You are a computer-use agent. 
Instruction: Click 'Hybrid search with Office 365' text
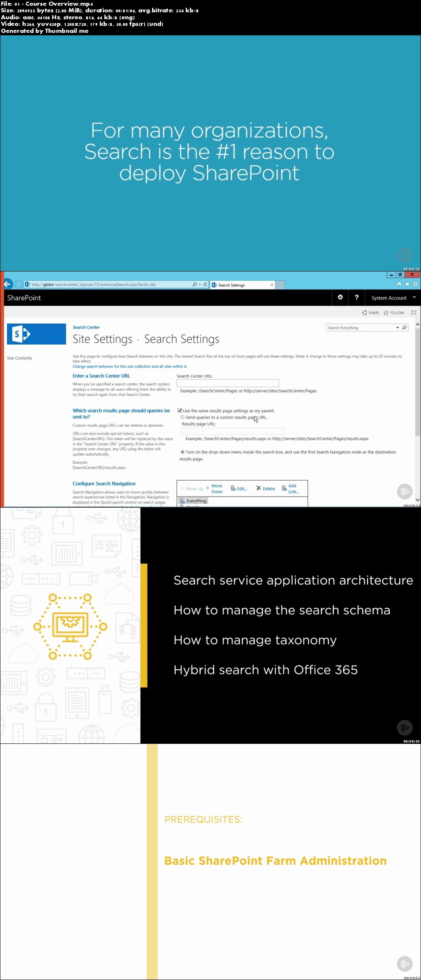(266, 670)
